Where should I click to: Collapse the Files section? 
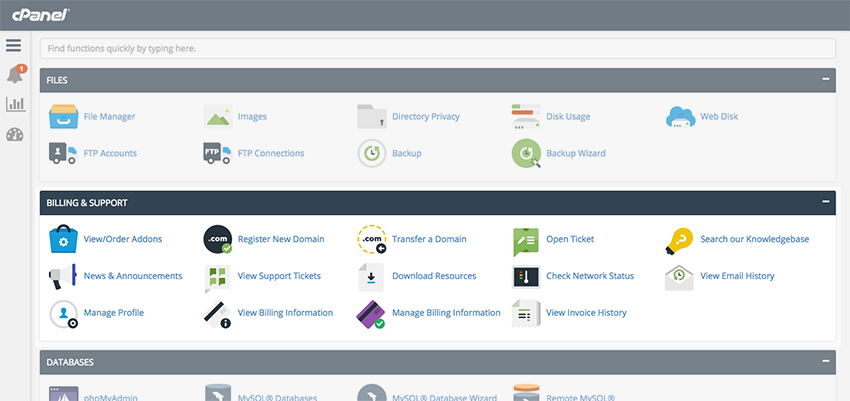tap(826, 79)
